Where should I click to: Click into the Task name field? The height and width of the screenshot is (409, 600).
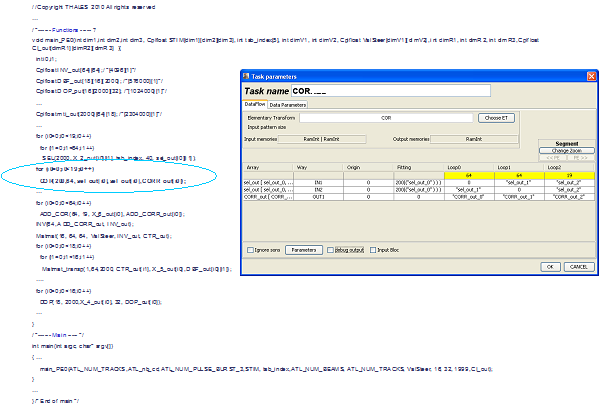[390, 91]
